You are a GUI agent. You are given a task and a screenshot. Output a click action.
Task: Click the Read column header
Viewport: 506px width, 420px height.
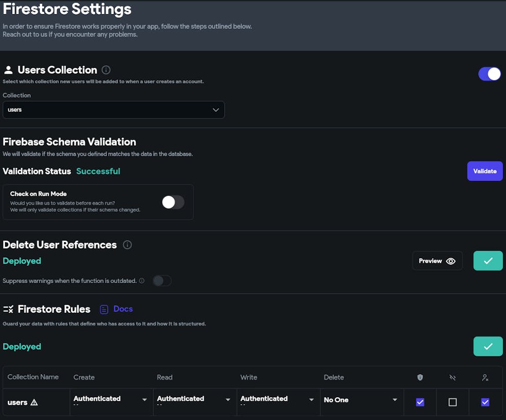(x=164, y=377)
